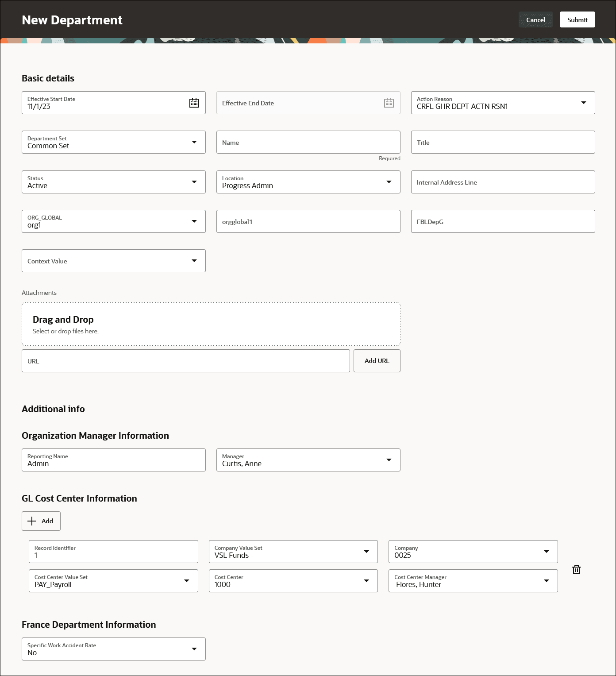
Task: Open the Context Value dropdown
Action: click(x=194, y=261)
